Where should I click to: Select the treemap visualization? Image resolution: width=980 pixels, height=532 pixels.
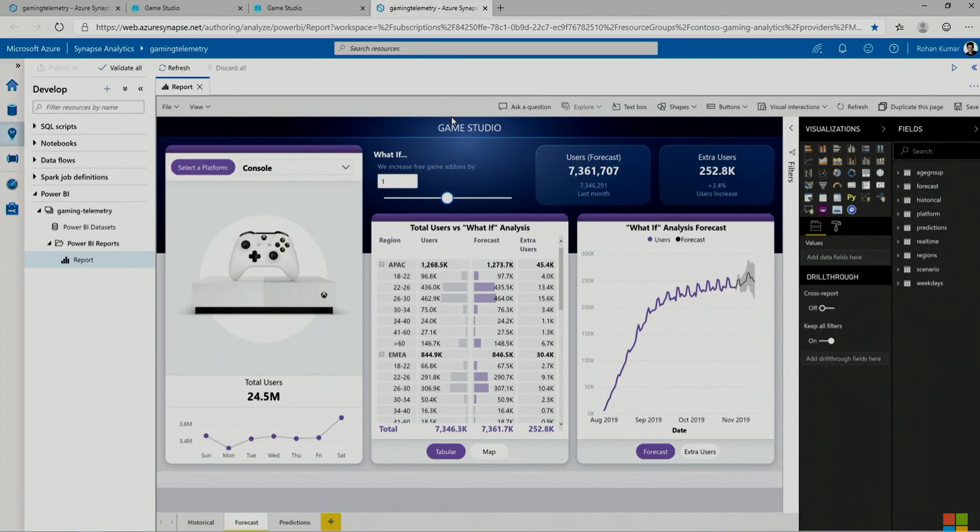[x=866, y=173]
